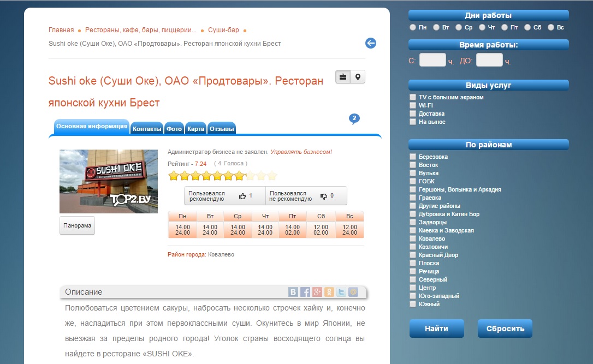Focus the С: start hour field
This screenshot has width=593, height=364.
click(432, 59)
